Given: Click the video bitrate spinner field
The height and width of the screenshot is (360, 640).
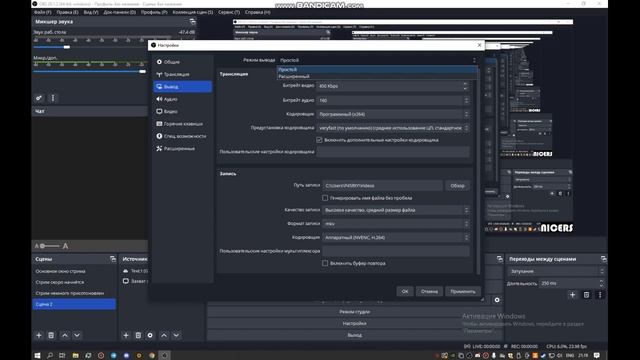Looking at the screenshot, I should 393,86.
